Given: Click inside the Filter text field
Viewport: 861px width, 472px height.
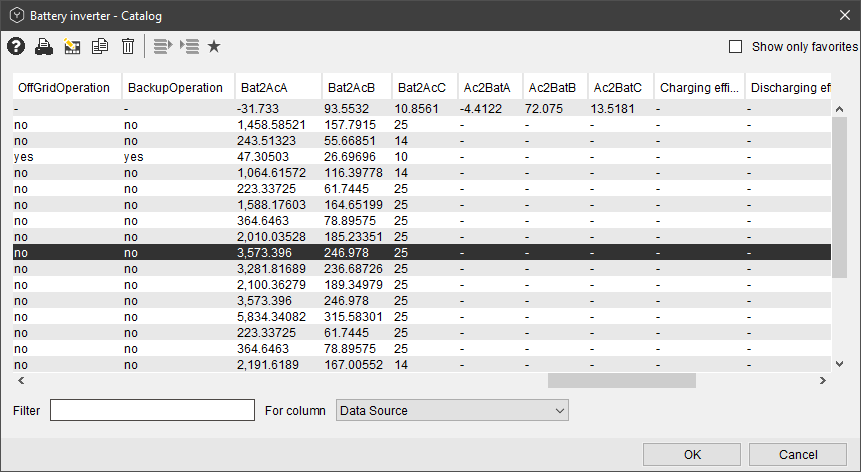Looking at the screenshot, I should tap(152, 410).
